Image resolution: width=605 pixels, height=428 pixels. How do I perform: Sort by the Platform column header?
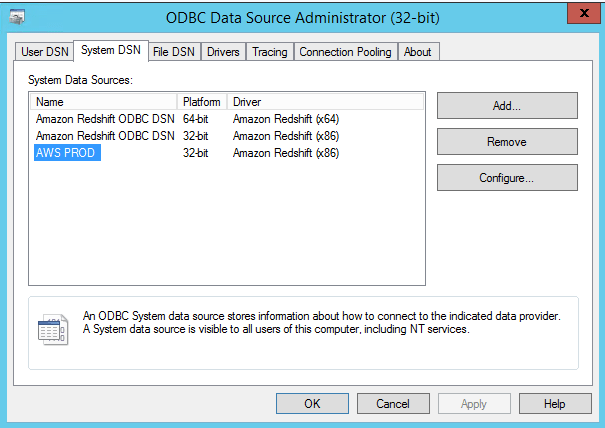[202, 102]
